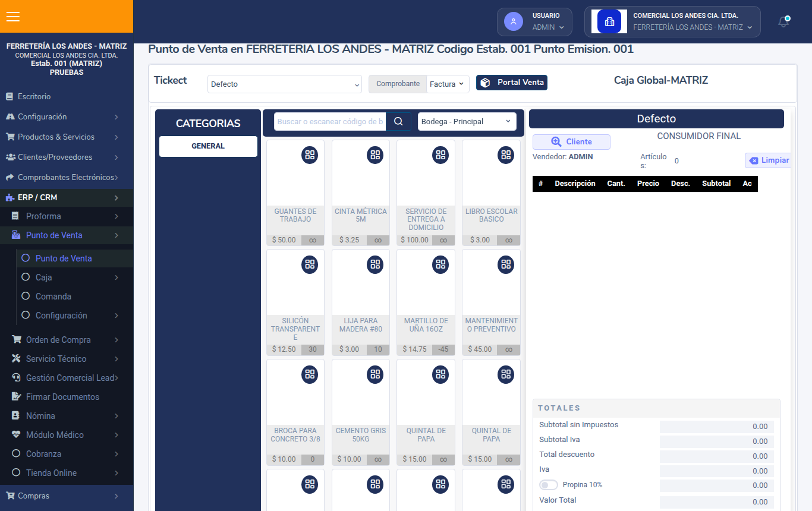Select the GENERAL category button
Screen dimensions: 812x511
pyautogui.click(x=208, y=146)
